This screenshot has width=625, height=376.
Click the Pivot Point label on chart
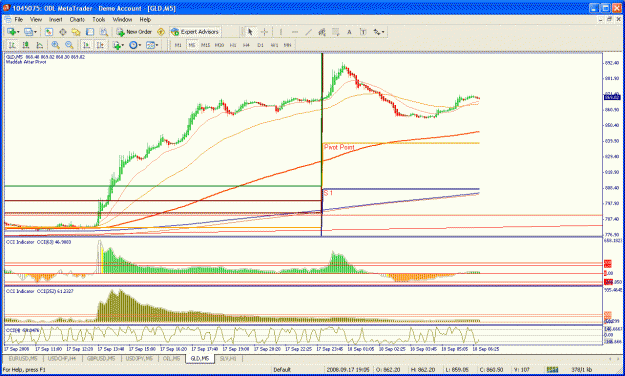pyautogui.click(x=339, y=148)
